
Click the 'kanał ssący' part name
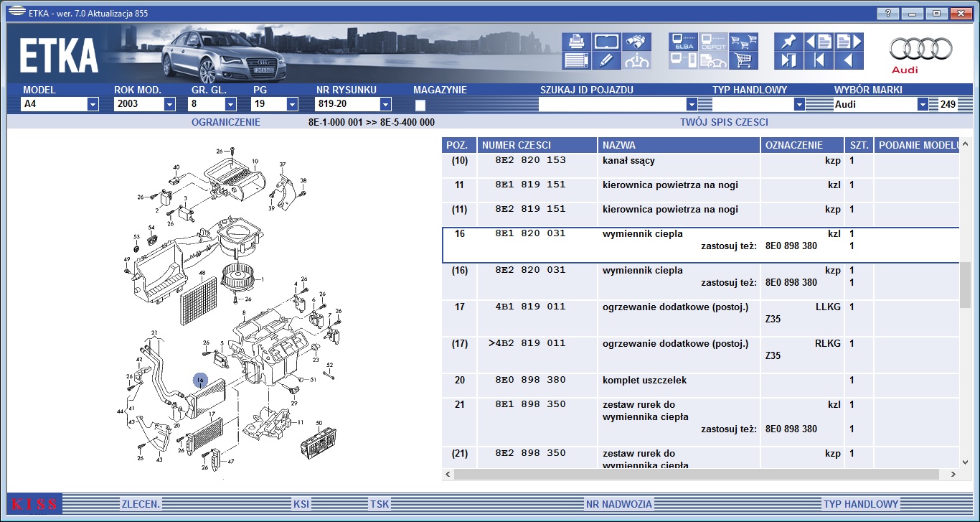tap(628, 161)
